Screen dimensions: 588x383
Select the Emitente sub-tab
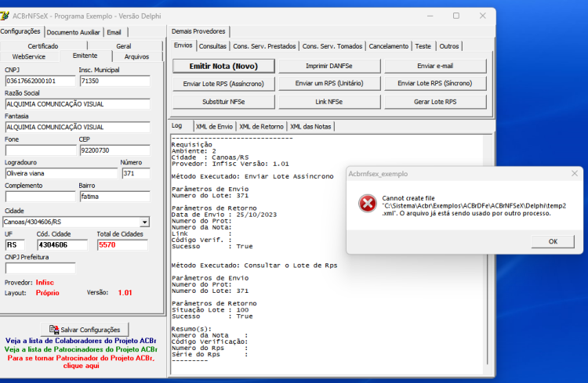pyautogui.click(x=85, y=56)
